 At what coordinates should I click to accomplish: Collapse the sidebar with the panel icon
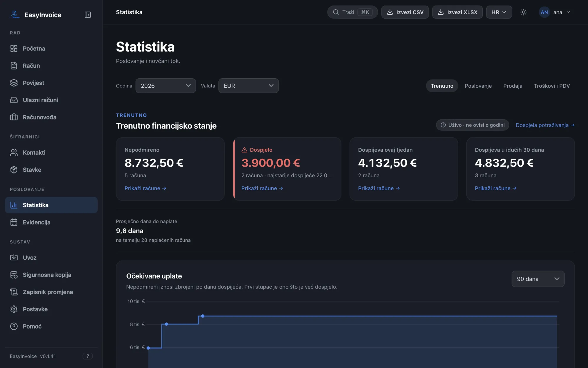pos(88,15)
